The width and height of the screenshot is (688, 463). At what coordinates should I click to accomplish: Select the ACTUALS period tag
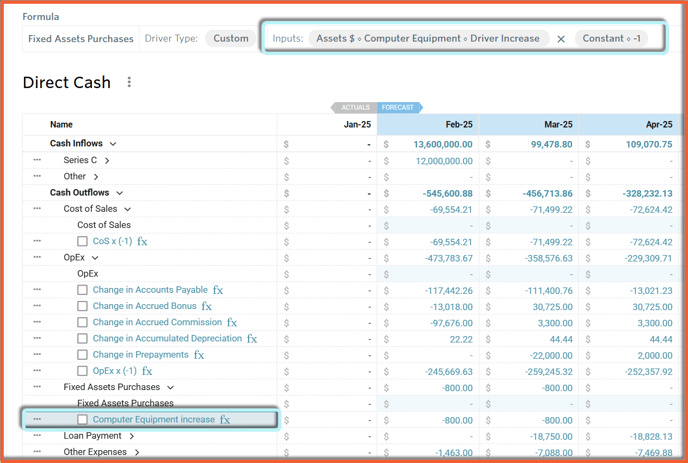tap(355, 108)
